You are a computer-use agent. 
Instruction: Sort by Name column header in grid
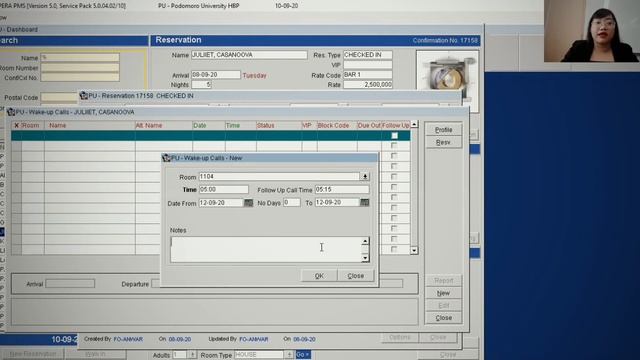pos(90,125)
